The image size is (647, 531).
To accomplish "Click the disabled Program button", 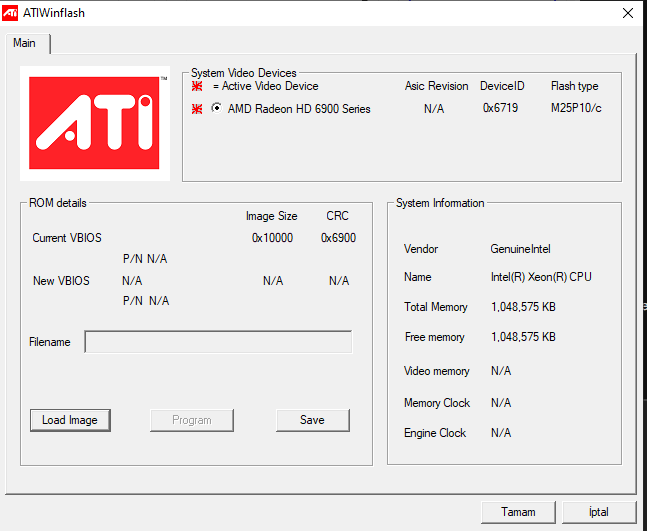I will coord(192,420).
